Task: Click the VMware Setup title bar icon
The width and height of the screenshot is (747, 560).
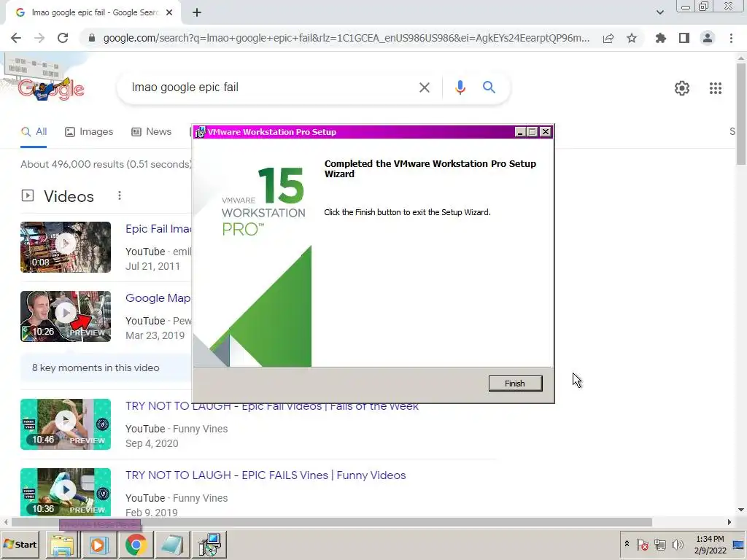Action: coord(201,132)
